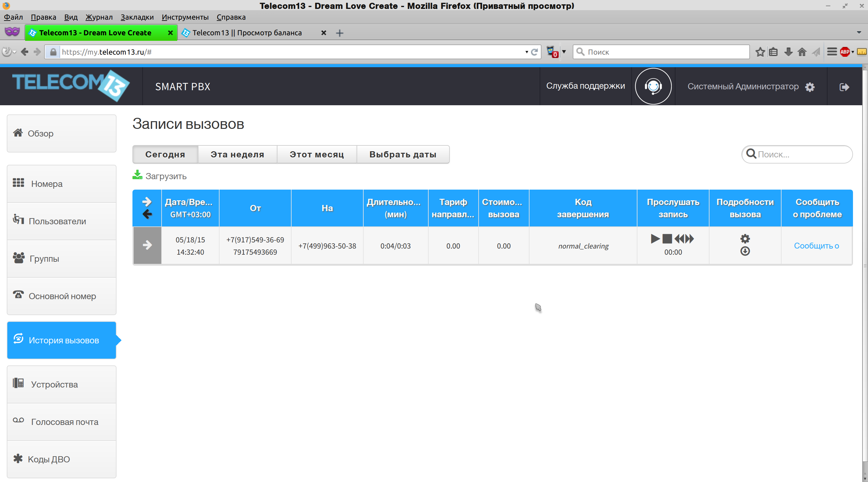
Task: Click Выбрать даты button
Action: 403,155
